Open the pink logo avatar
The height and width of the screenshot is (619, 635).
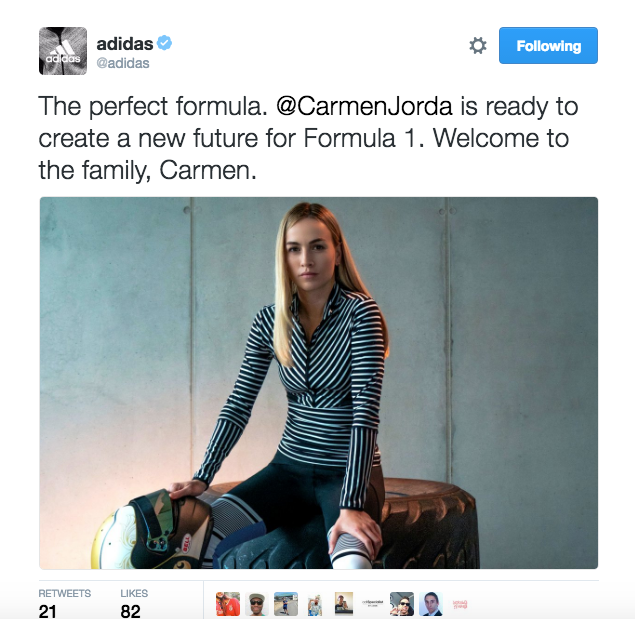pyautogui.click(x=460, y=604)
